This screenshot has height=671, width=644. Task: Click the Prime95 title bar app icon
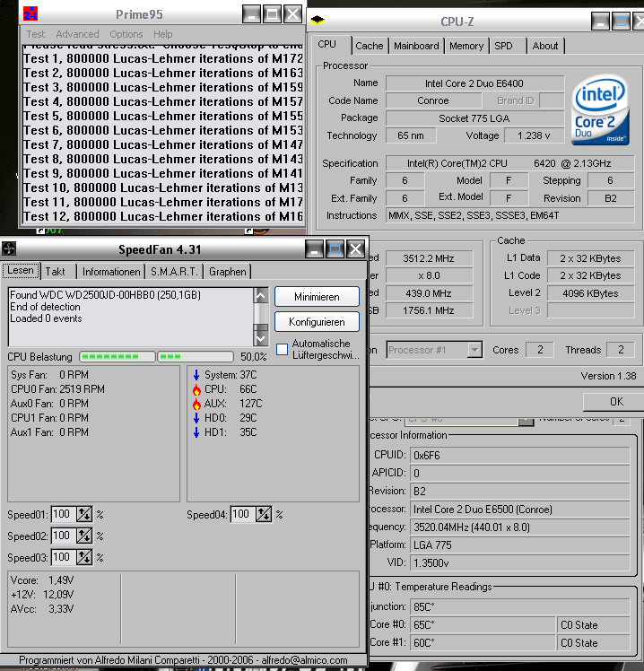[30, 13]
